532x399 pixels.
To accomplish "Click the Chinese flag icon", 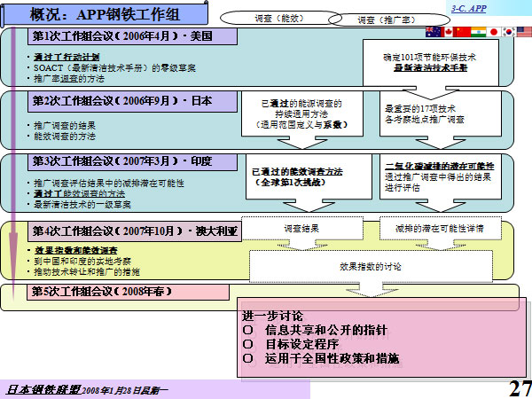I will pyautogui.click(x=465, y=33).
